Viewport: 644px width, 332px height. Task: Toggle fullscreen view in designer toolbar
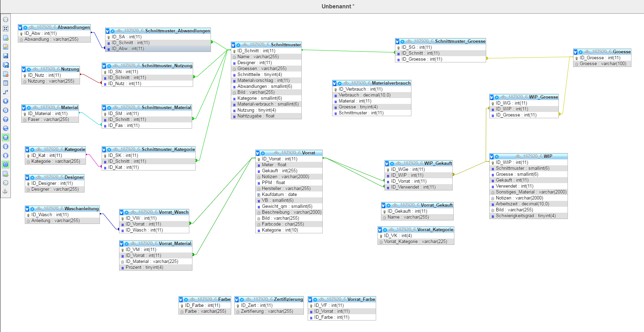(6, 29)
